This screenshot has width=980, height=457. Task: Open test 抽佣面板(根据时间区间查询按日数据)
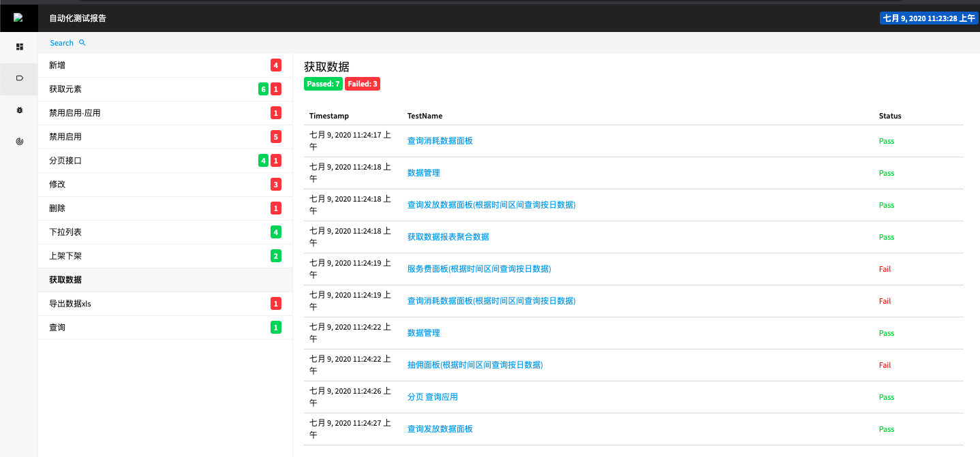(474, 365)
